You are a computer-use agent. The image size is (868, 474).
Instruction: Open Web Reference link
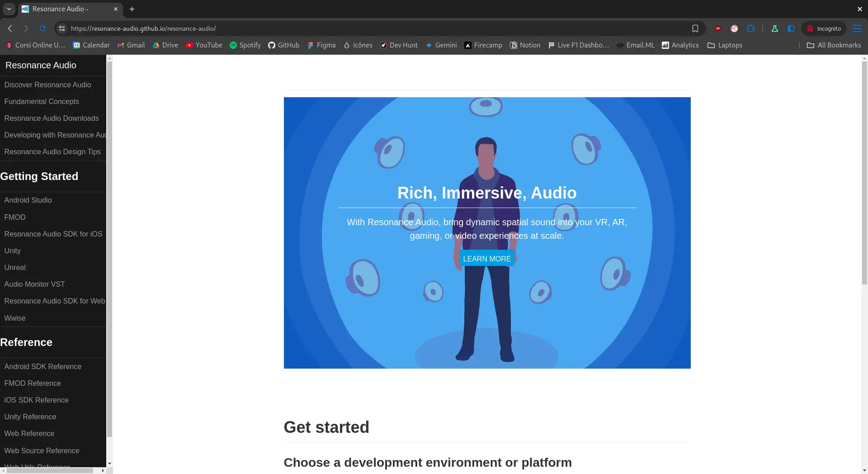point(29,434)
